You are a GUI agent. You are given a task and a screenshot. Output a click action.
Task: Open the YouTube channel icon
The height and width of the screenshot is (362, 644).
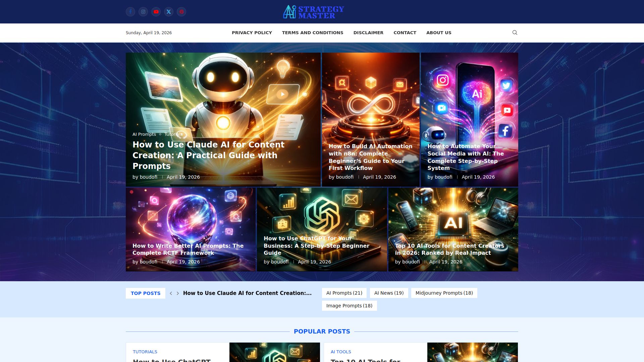pos(156,12)
